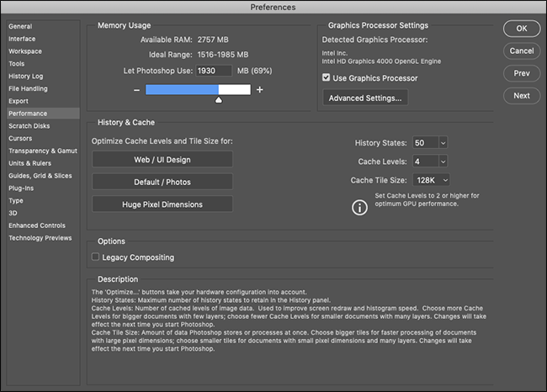
Task: Click the Cancel button
Action: coord(521,50)
